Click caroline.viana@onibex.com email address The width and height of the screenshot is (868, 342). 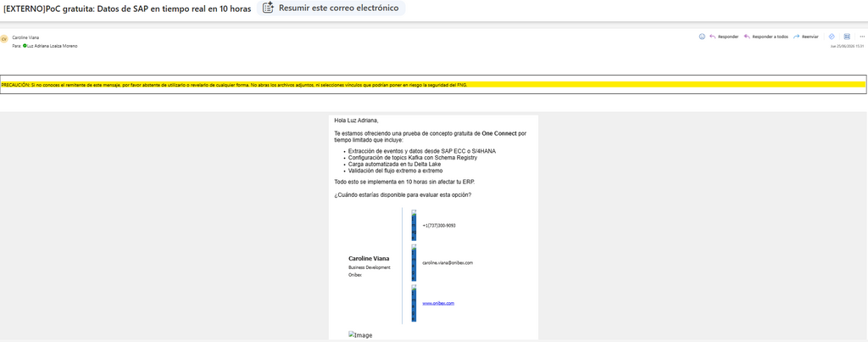(448, 263)
